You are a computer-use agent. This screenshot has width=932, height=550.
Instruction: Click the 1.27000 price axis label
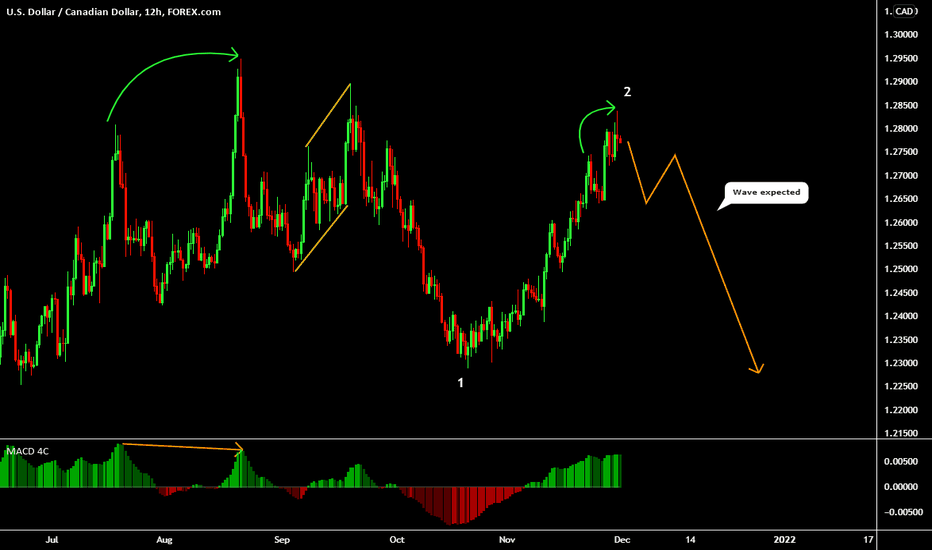pos(901,175)
